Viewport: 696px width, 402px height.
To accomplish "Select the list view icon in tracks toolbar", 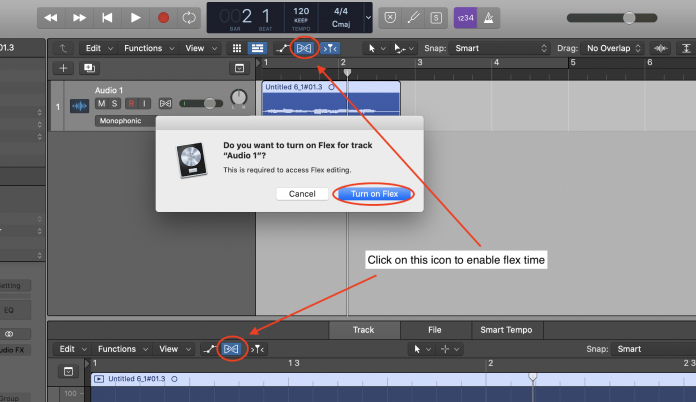I will (x=257, y=48).
